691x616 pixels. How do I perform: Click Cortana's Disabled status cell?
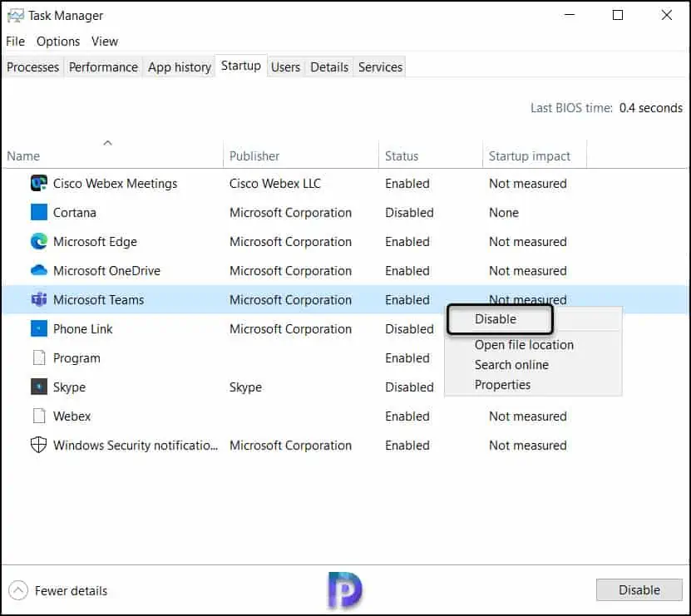point(409,212)
